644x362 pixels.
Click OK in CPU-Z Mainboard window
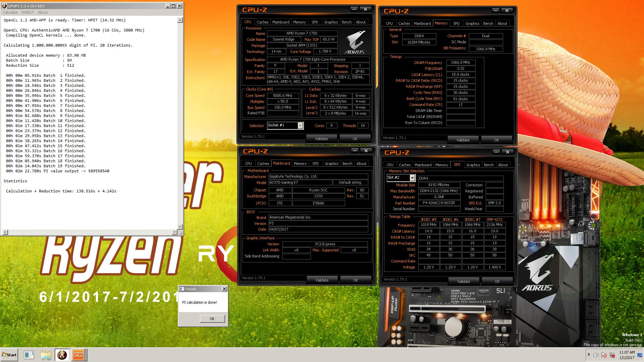(x=356, y=280)
